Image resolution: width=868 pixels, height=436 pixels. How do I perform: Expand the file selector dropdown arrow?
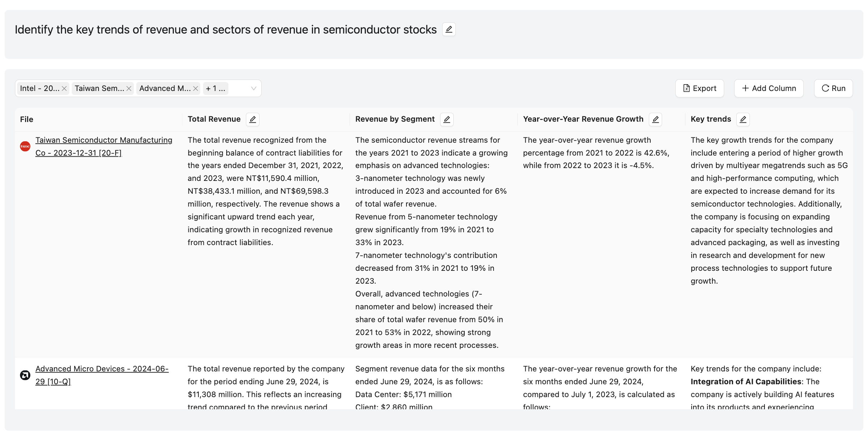[x=253, y=88]
